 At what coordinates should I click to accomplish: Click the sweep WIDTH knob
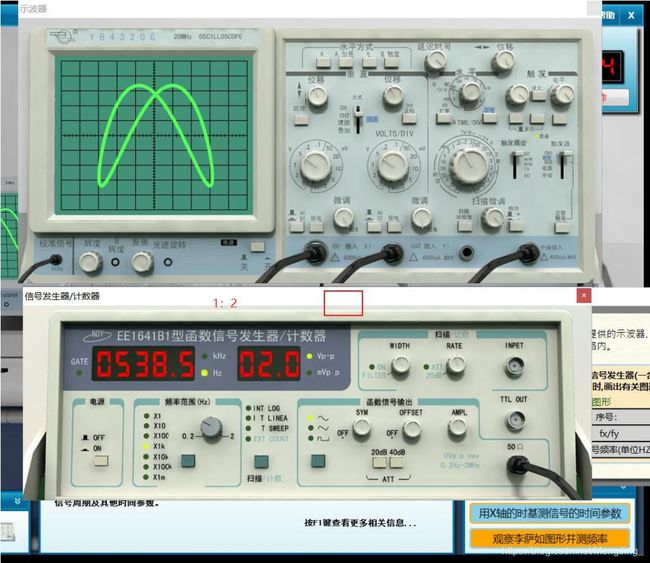coord(401,366)
